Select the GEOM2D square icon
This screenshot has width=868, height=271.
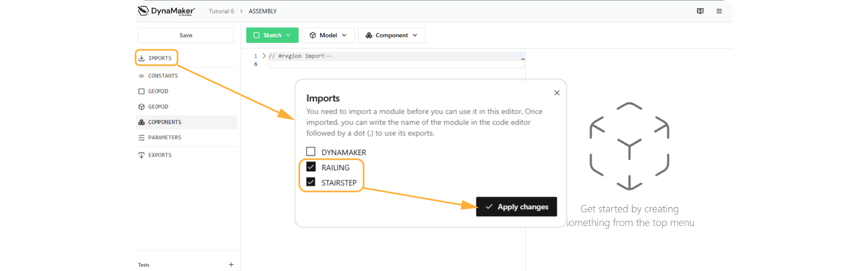click(x=142, y=91)
